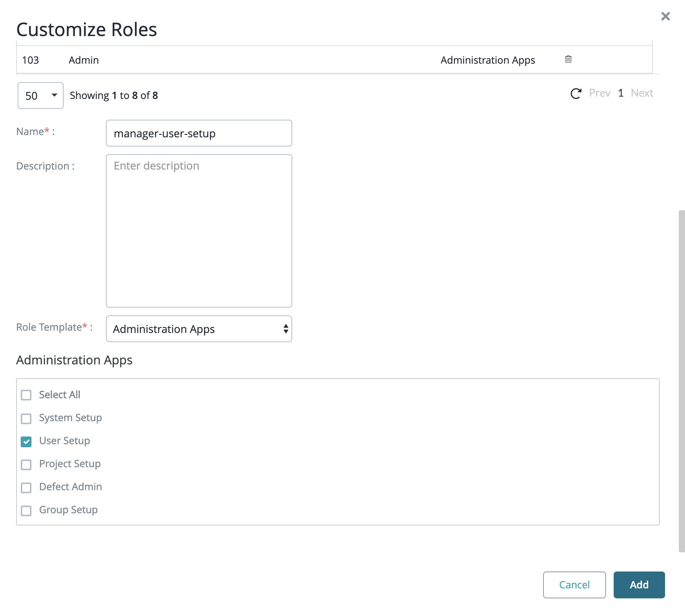Click into the Name input field
The height and width of the screenshot is (616, 685).
click(199, 133)
